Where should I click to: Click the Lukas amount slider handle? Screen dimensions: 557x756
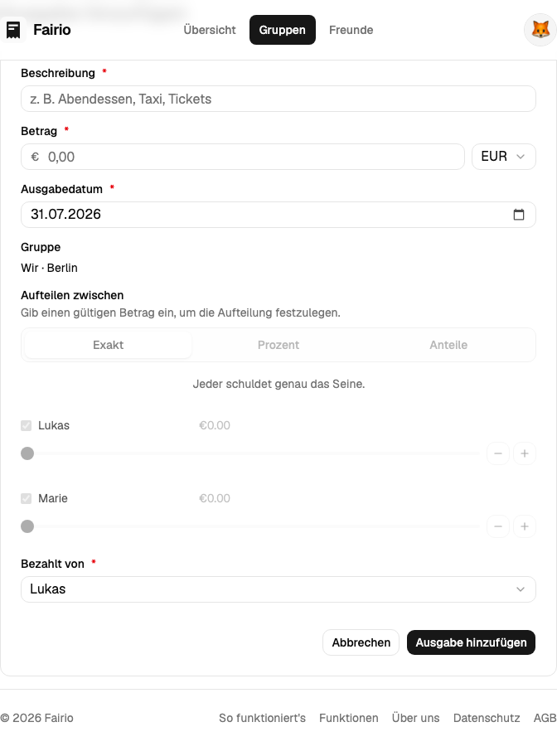27,453
